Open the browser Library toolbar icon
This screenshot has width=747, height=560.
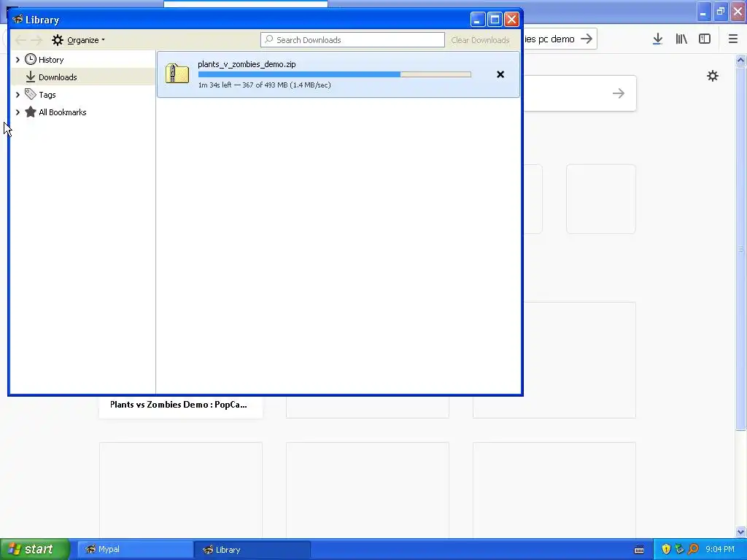(x=681, y=39)
